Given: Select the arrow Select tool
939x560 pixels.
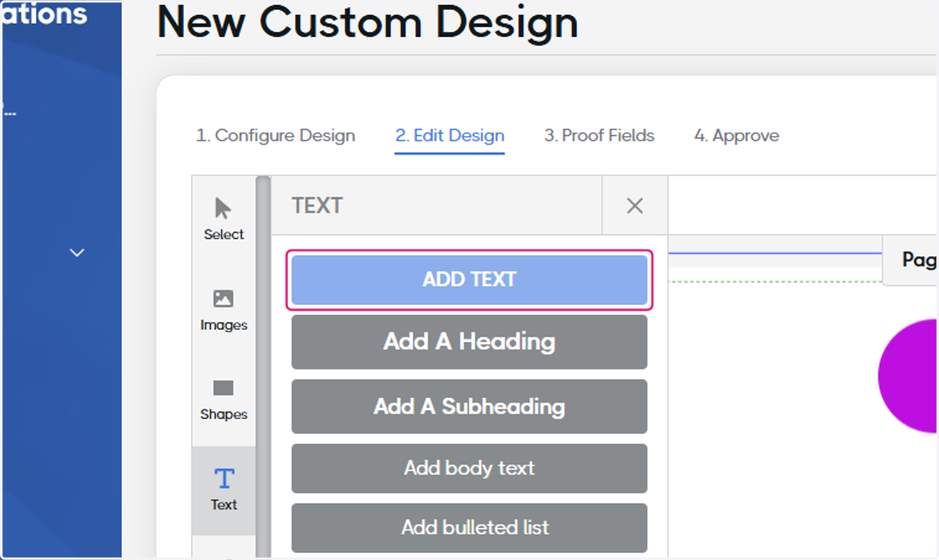Looking at the screenshot, I should tap(224, 219).
